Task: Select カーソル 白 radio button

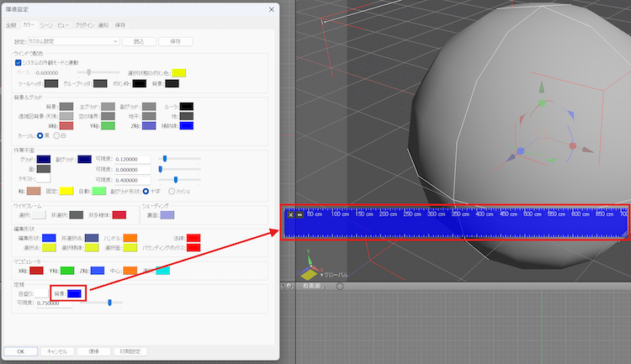Action: (56, 136)
